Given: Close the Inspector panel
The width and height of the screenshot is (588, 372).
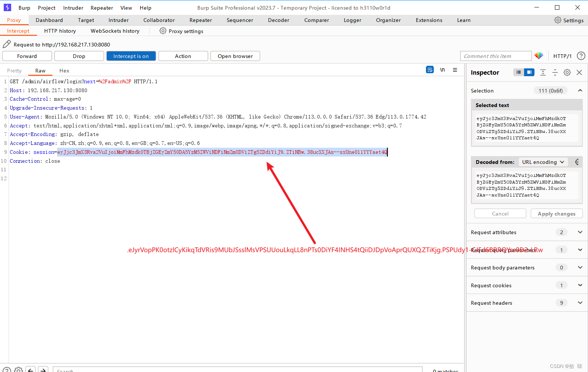Looking at the screenshot, I should [579, 72].
